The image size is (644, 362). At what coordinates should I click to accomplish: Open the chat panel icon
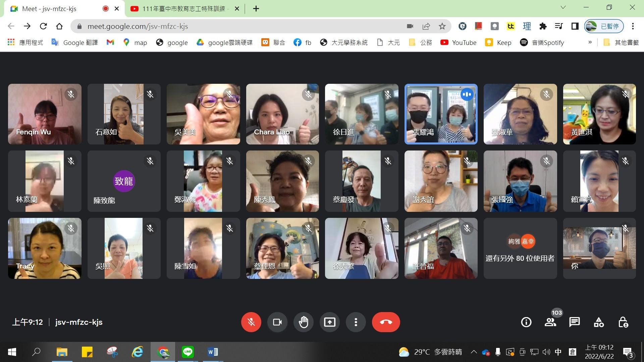[x=574, y=322]
